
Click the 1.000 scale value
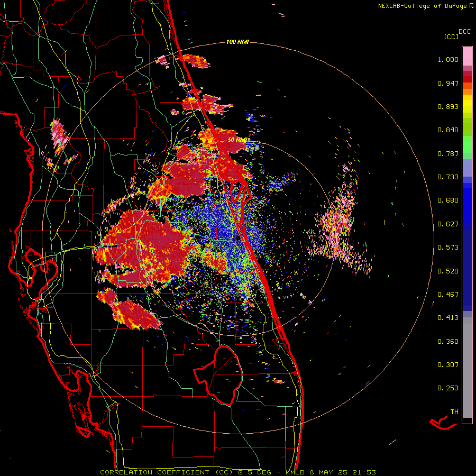[x=448, y=59]
